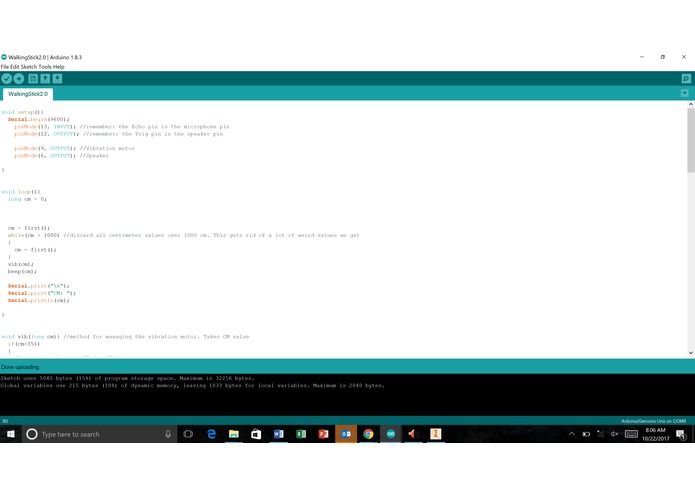Viewport: 695px width, 494px height.
Task: Click the Verify sketch checkmark icon
Action: click(7, 79)
